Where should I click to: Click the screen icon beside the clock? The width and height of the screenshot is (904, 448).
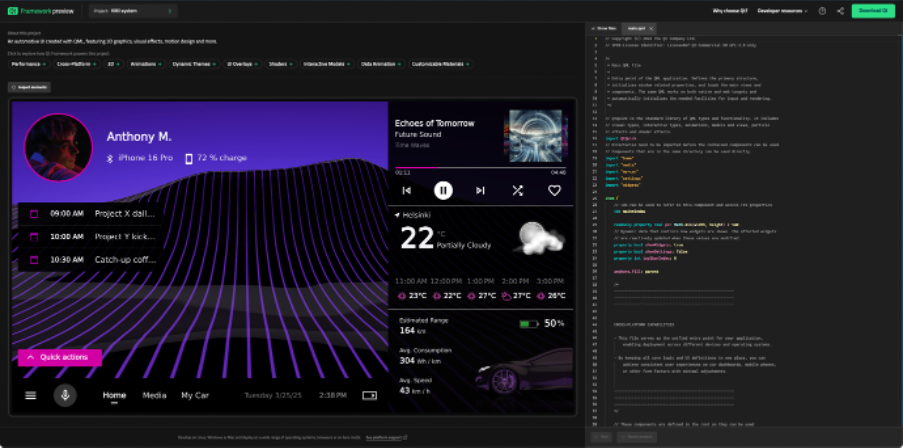point(369,395)
